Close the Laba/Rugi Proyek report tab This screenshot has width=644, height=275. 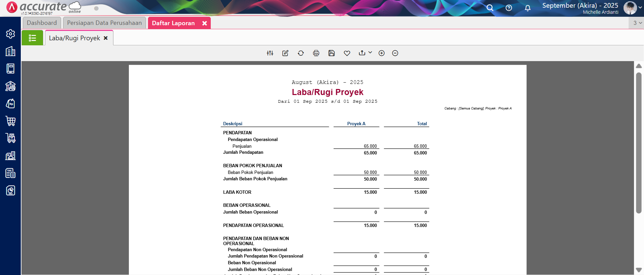[106, 38]
